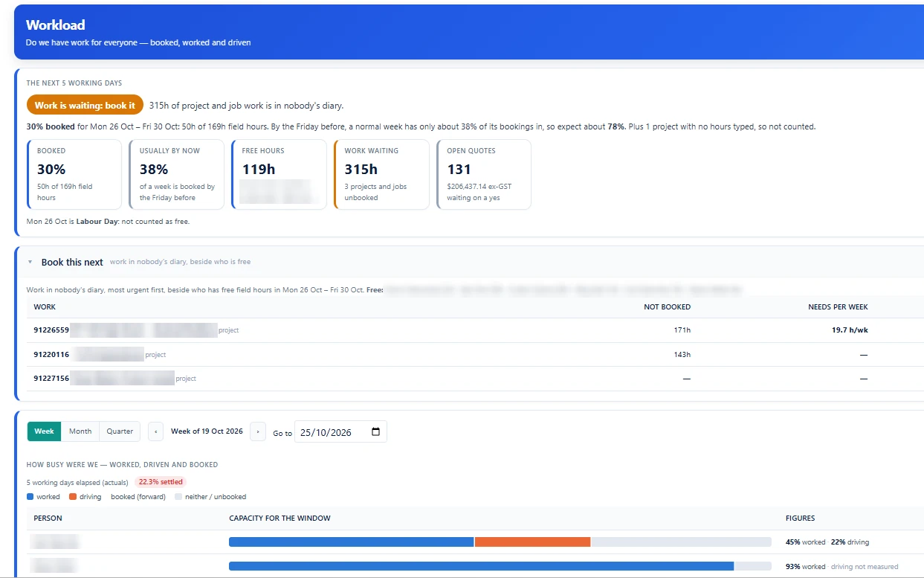Open the Free hours 119h card

click(x=280, y=175)
